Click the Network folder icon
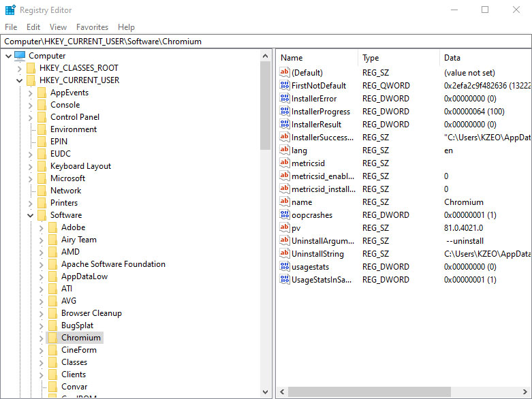 tap(42, 191)
